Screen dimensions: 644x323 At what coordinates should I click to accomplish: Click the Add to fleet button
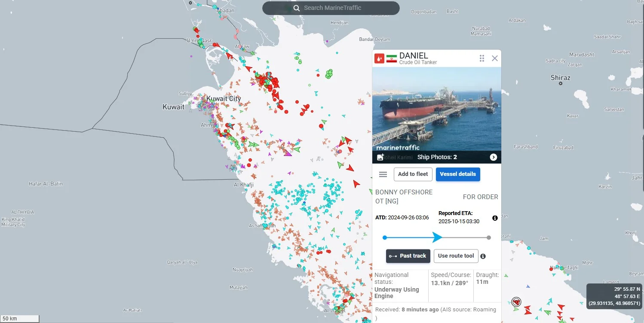click(413, 174)
